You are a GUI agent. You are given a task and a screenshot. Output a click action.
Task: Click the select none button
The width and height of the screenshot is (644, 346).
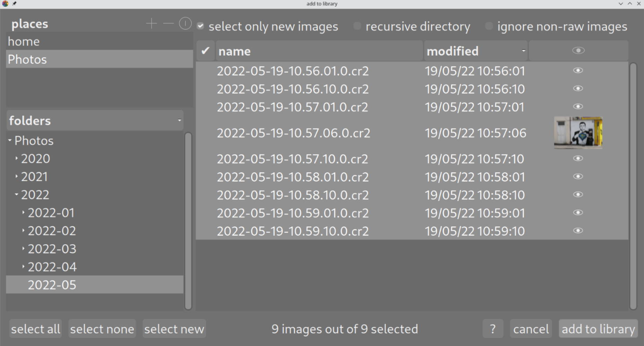(102, 329)
